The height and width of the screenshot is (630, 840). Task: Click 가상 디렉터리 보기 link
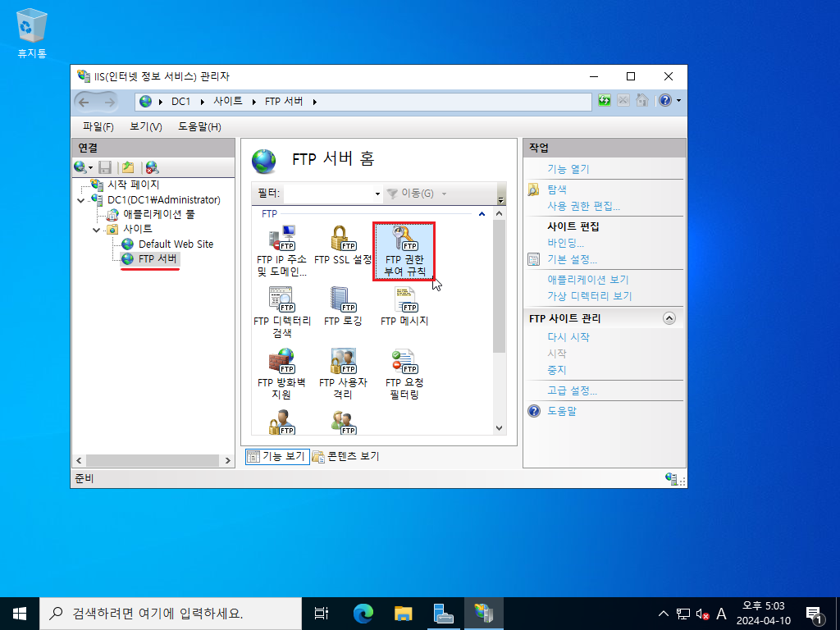point(589,296)
